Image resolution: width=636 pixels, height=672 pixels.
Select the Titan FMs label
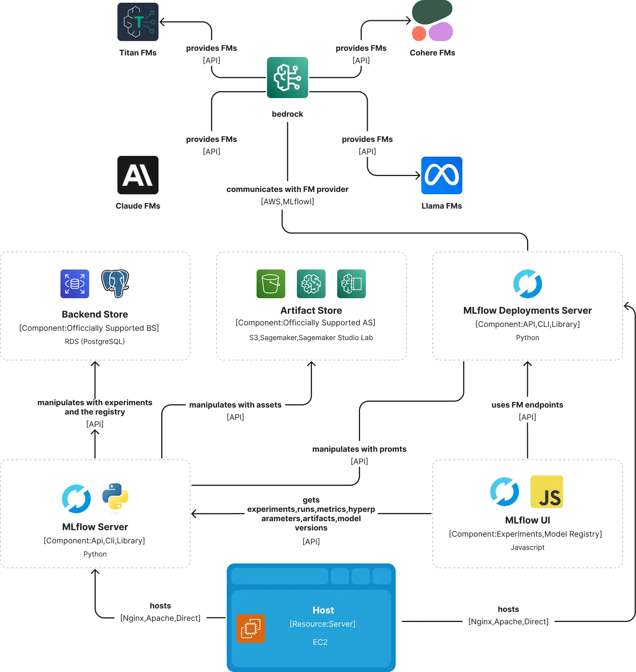(138, 53)
